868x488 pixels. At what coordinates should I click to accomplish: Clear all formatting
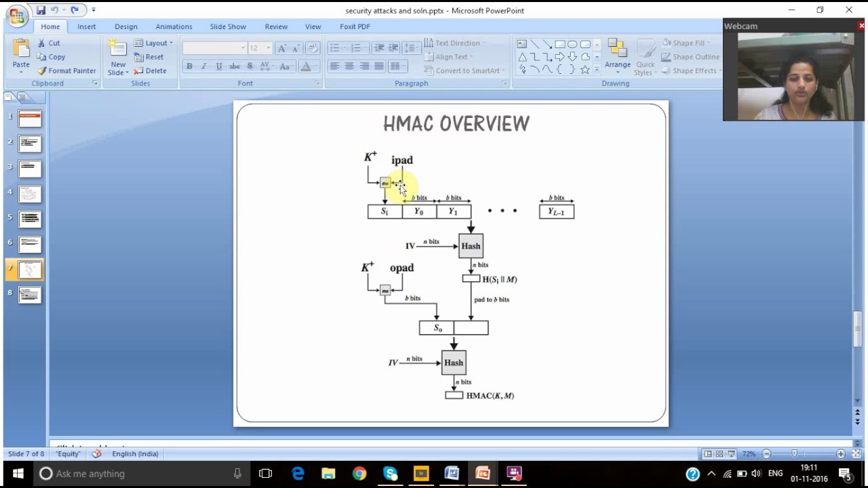pos(313,48)
